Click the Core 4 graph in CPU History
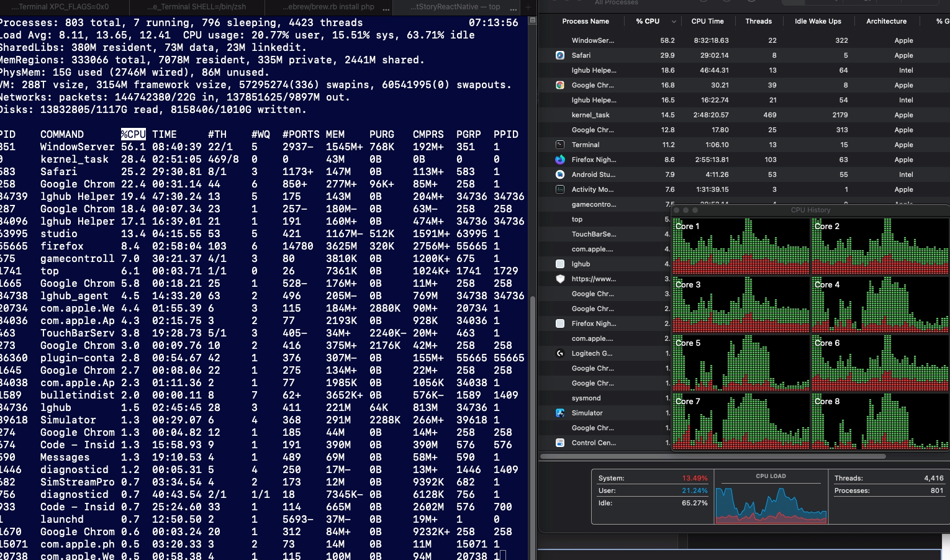The width and height of the screenshot is (950, 560). (x=880, y=304)
